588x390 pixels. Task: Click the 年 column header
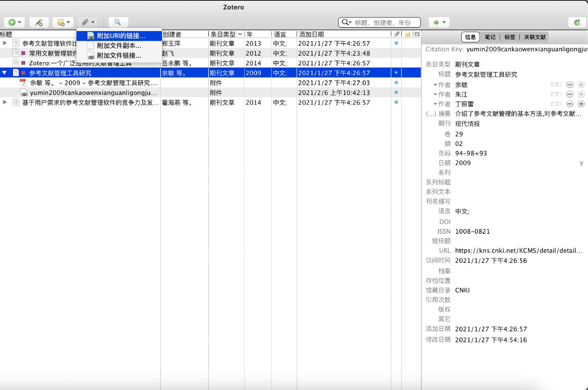[258, 34]
